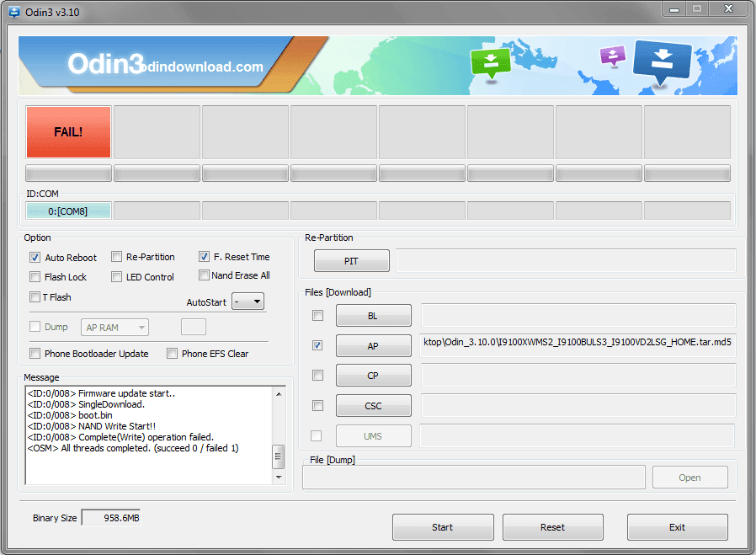Image resolution: width=756 pixels, height=555 pixels.
Task: Click the Open dump file button
Action: [x=690, y=478]
